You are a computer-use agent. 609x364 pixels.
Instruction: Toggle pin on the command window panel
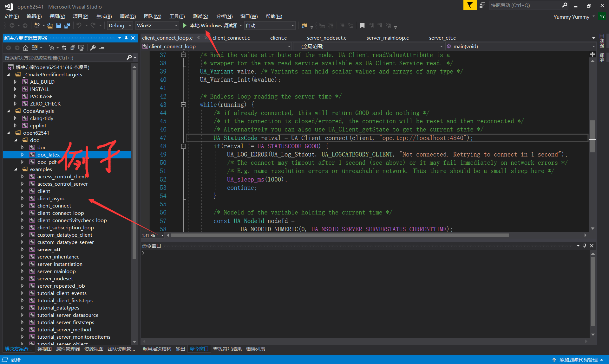coord(585,246)
